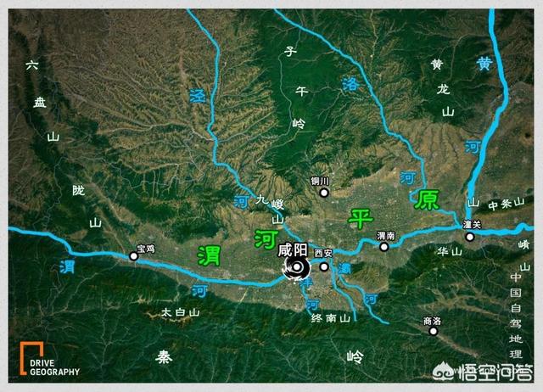The image size is (543, 392).
Task: Click the green 原 character label
Action: pyautogui.click(x=427, y=199)
